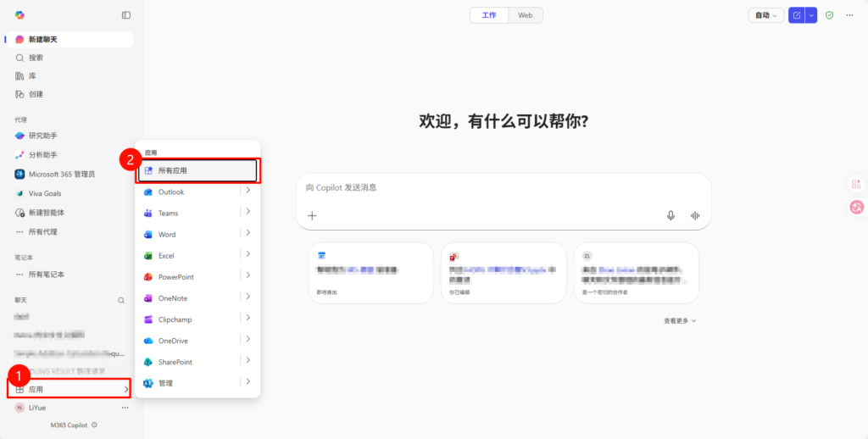Open dropdown arrow next to compose button
Viewport: 868px width, 439px height.
coord(811,15)
